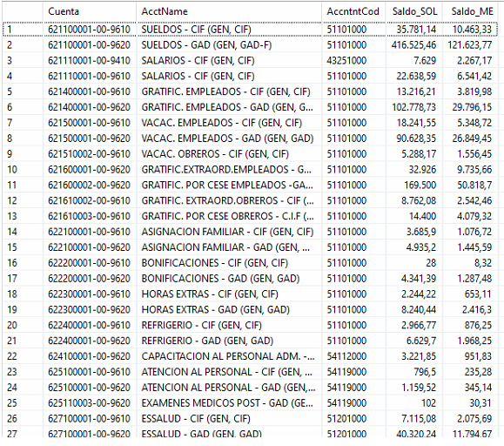Click Saldo_ME value 30,31

click(471, 403)
